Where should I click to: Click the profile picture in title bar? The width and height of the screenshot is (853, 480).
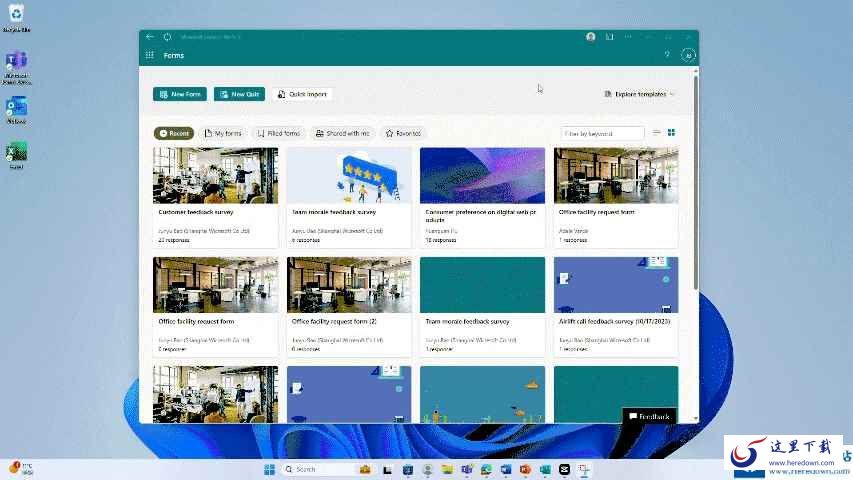coord(591,36)
